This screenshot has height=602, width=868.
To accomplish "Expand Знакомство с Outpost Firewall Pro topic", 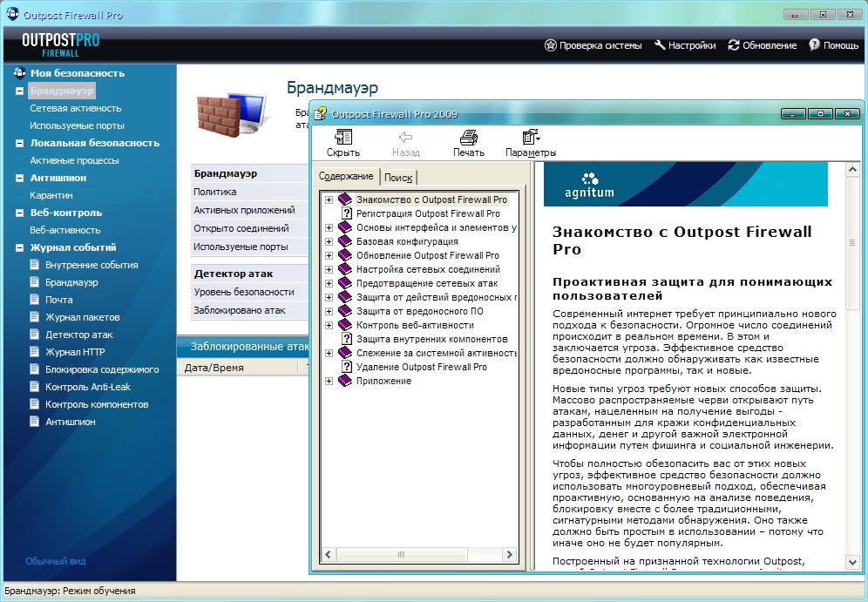I will pyautogui.click(x=329, y=200).
